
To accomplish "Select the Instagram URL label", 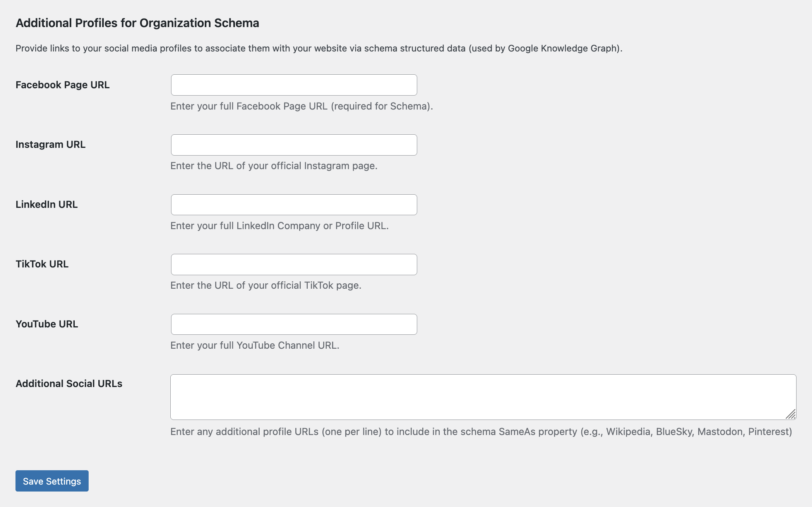I will [50, 144].
